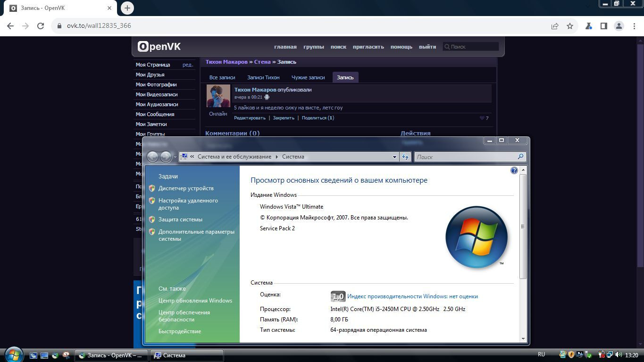
Task: Click the refresh button beside the address bar
Action: point(405,157)
